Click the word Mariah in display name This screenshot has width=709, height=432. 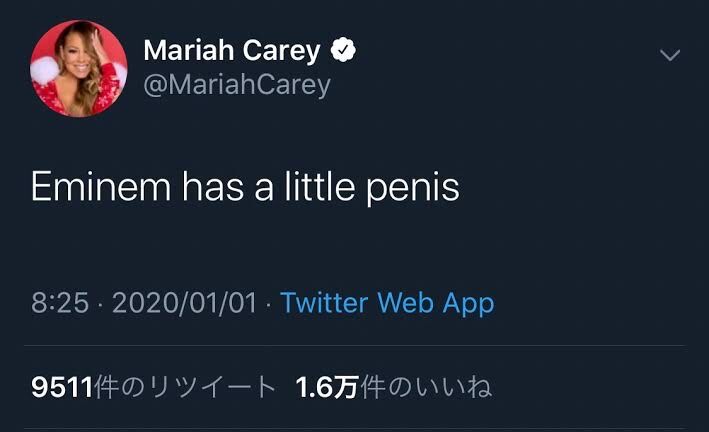[x=189, y=49]
